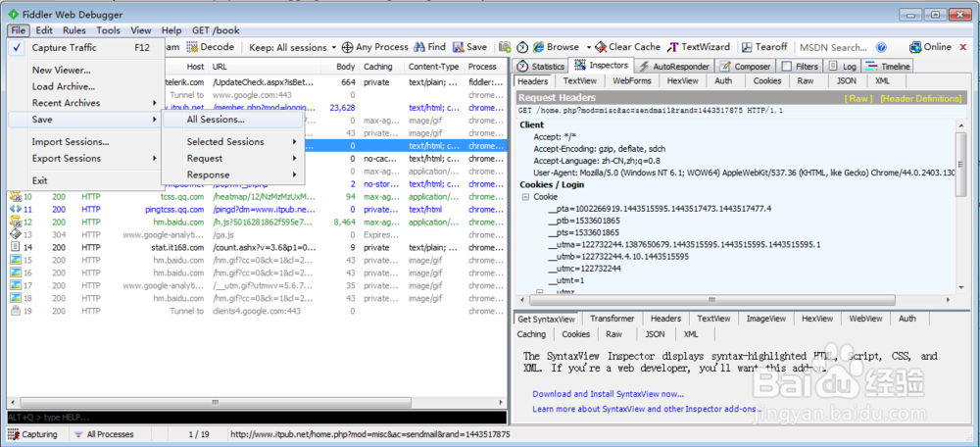Select the User-Agent header line

pyautogui.click(x=744, y=173)
